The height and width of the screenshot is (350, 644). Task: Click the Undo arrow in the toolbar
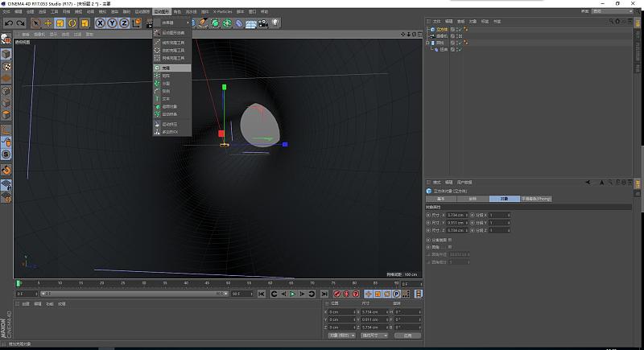[8, 23]
